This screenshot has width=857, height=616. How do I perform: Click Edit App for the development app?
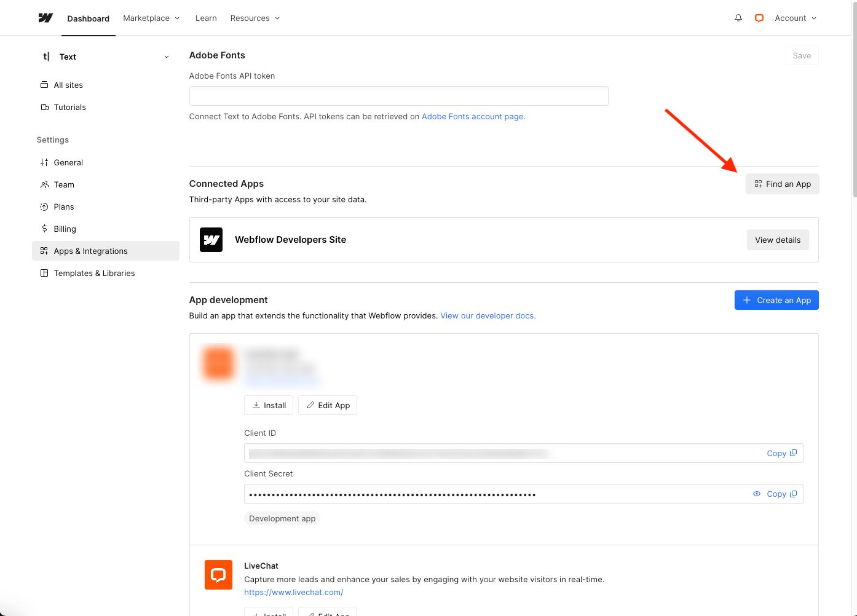[x=328, y=405]
